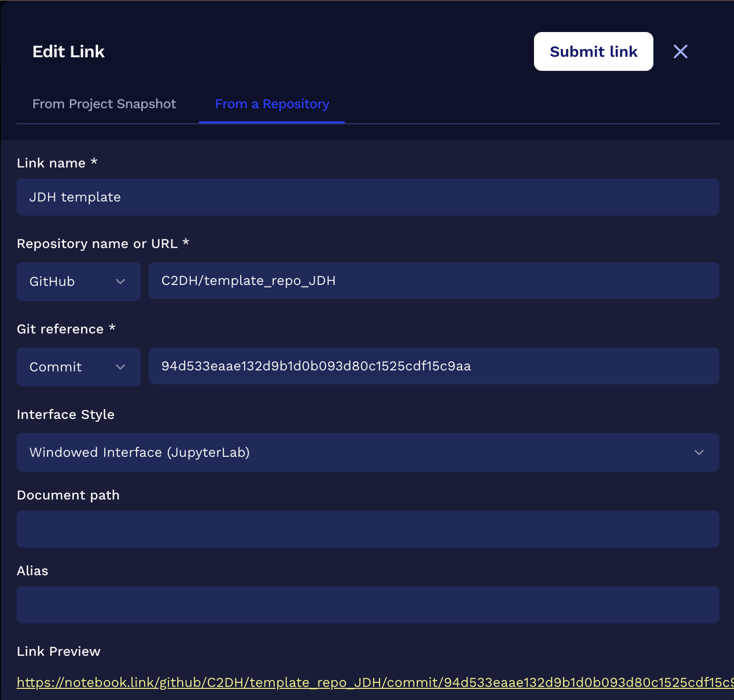Click the Link name input field
The width and height of the screenshot is (734, 700).
pos(367,197)
